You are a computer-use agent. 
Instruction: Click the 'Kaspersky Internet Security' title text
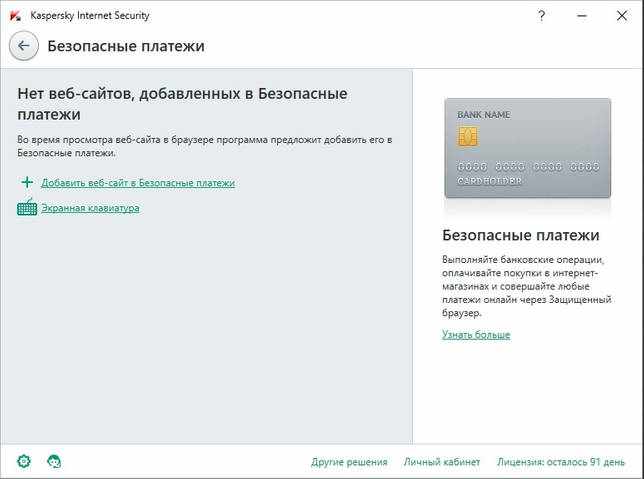[90, 16]
